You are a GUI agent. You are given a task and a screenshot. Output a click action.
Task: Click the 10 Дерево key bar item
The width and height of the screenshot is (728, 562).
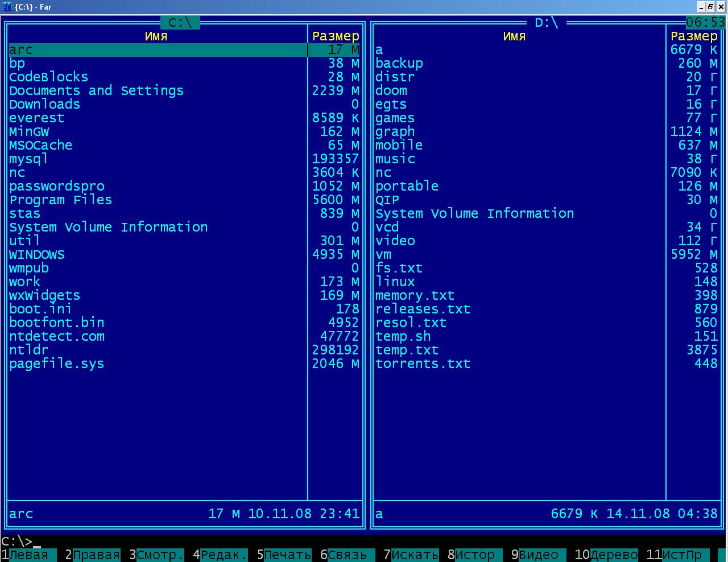tap(607, 555)
